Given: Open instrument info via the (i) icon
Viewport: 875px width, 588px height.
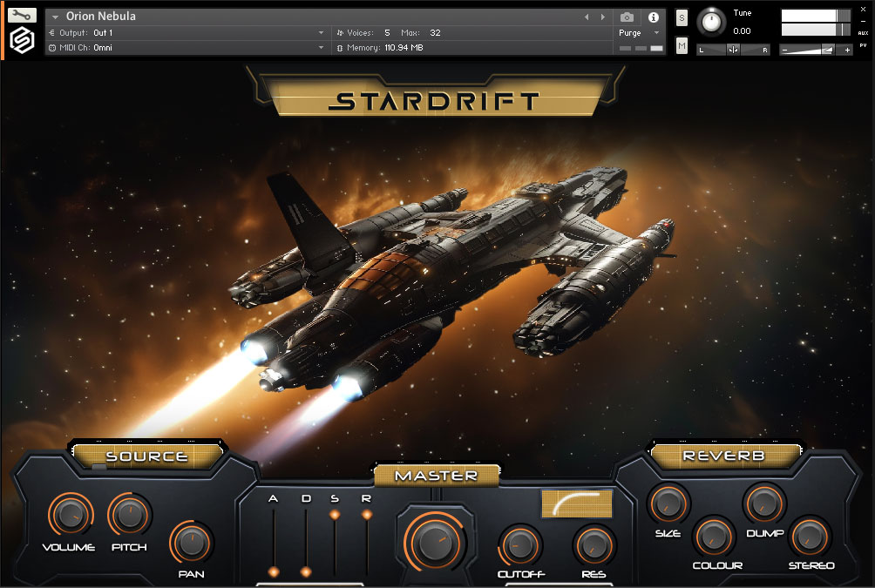Looking at the screenshot, I should pyautogui.click(x=652, y=16).
